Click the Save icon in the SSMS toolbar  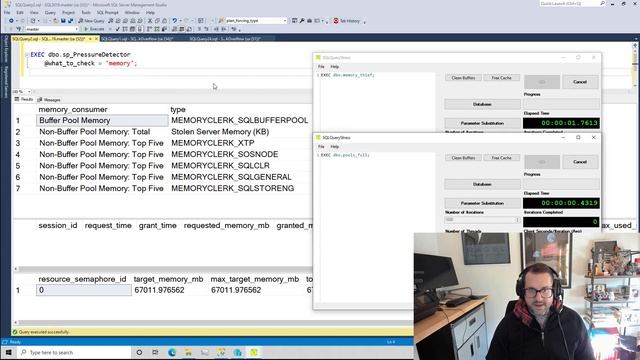coord(63,20)
